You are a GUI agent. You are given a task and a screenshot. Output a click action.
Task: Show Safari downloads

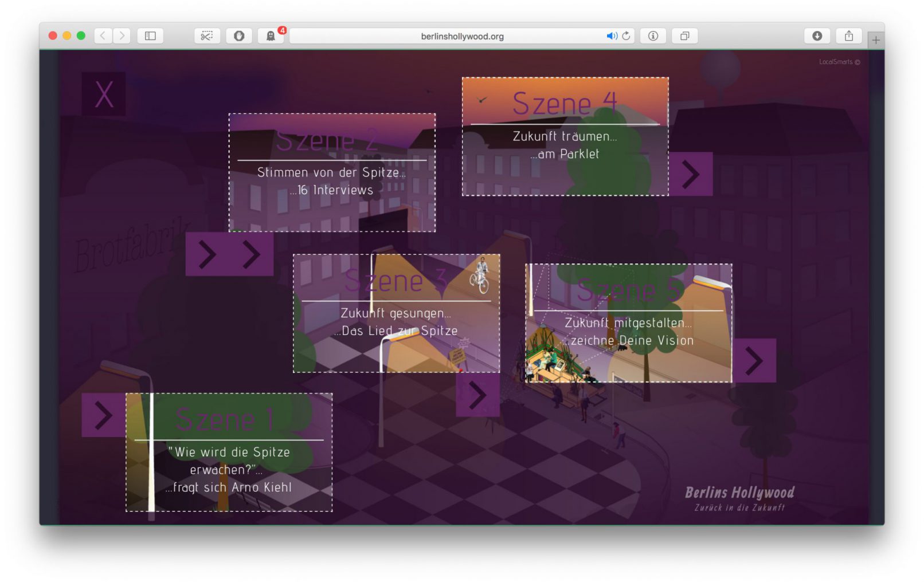(817, 36)
